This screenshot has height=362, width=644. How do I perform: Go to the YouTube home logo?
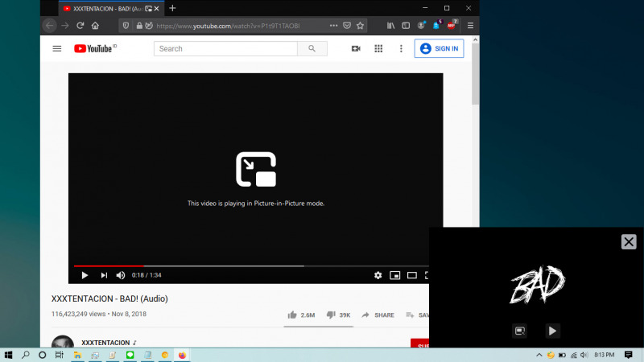coord(95,48)
